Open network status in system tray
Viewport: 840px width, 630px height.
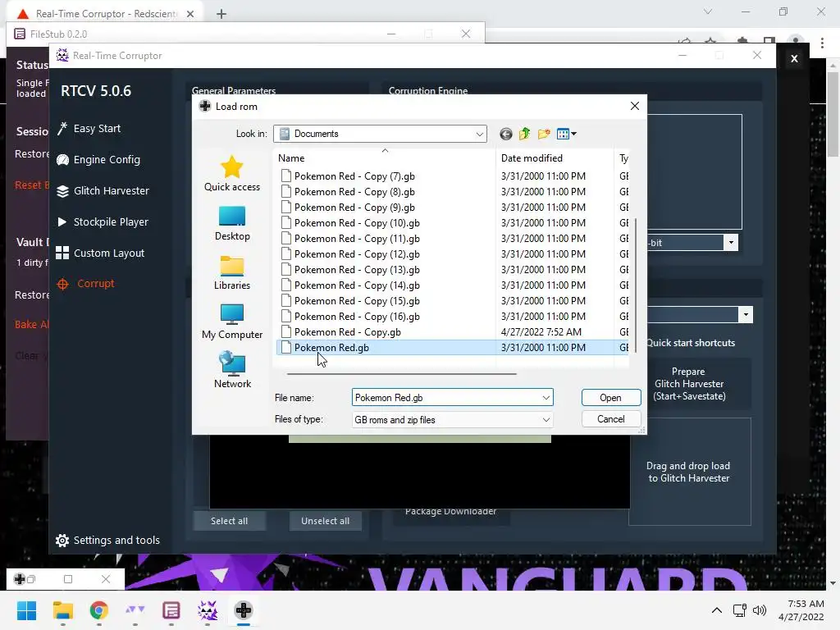(x=740, y=610)
